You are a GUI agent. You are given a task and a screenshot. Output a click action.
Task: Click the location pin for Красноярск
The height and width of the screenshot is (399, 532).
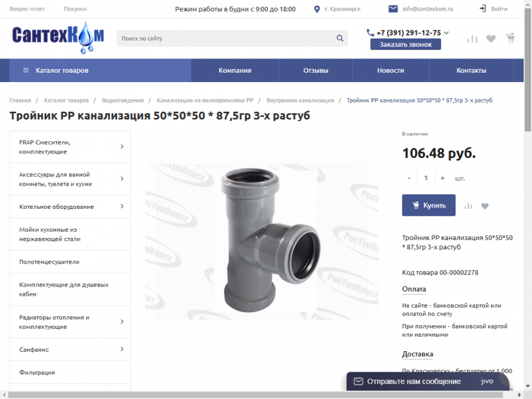coord(317,9)
